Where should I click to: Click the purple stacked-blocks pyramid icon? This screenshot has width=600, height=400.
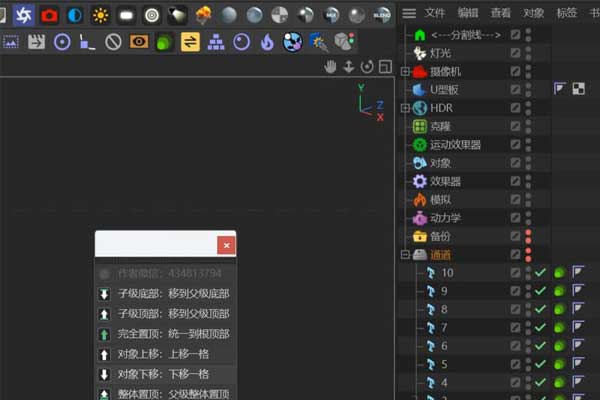coord(216,42)
